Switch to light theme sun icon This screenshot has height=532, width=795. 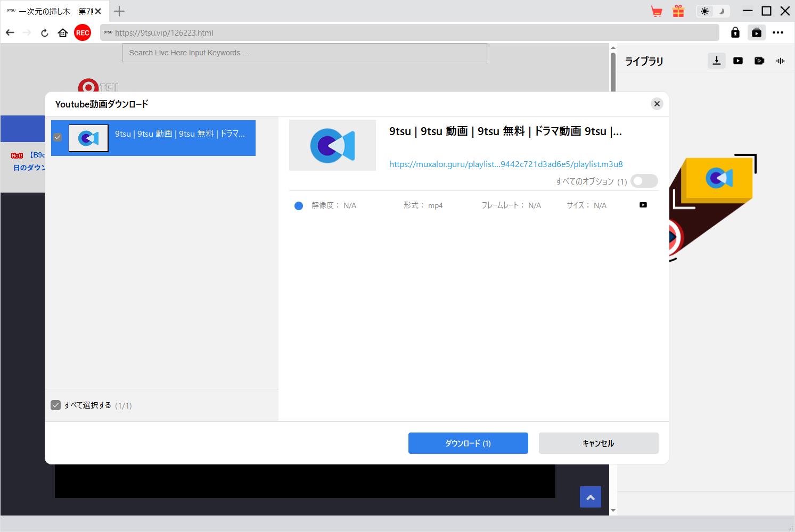pos(705,11)
